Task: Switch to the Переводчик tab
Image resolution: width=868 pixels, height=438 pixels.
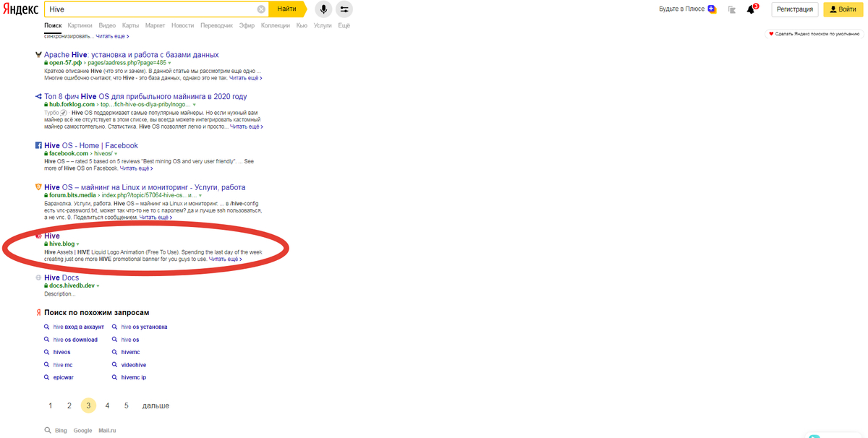Action: (216, 25)
